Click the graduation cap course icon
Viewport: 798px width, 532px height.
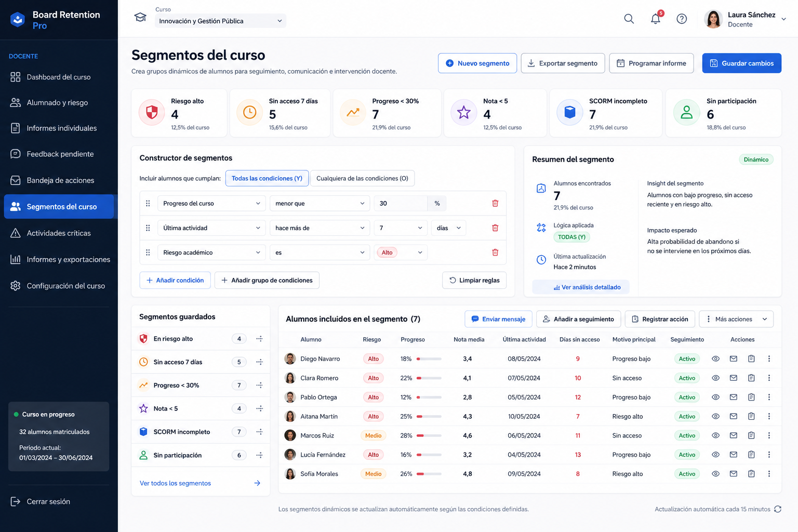140,17
